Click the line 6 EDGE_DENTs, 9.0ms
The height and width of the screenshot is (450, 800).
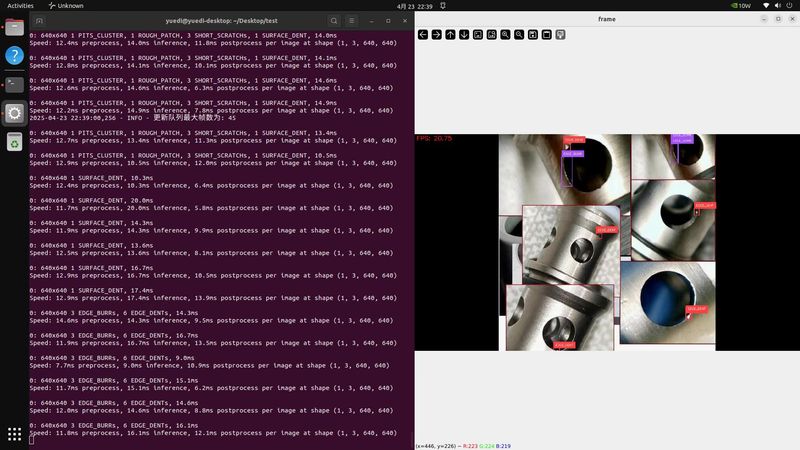coord(112,358)
